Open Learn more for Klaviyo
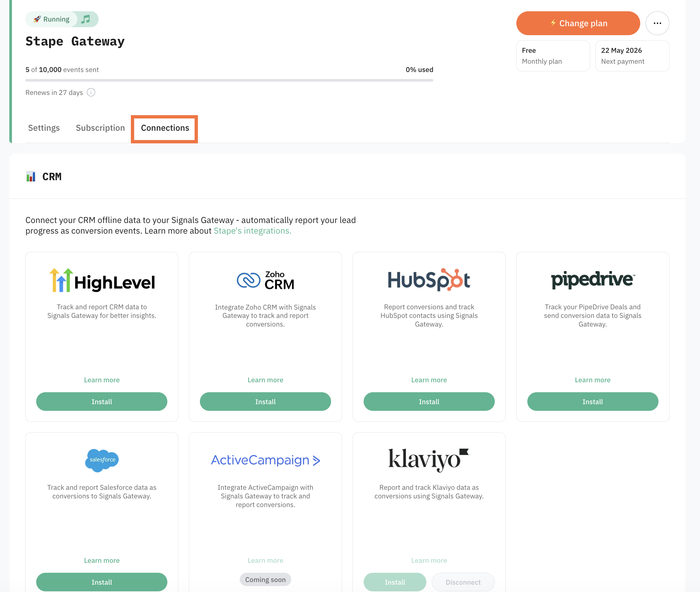 point(429,560)
